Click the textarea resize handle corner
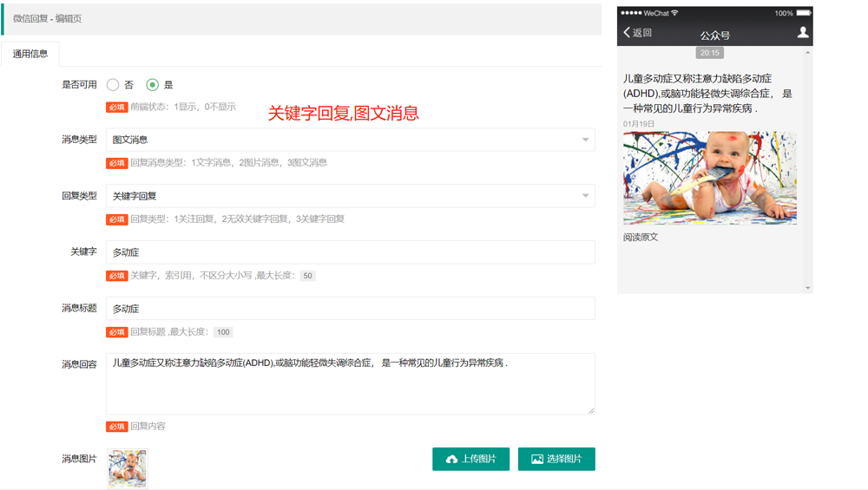868x490 pixels. pos(591,411)
